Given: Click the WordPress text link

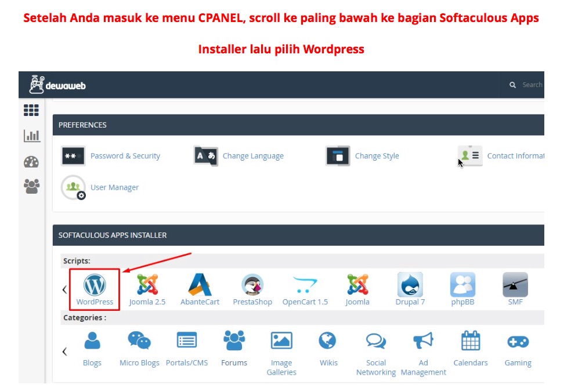Looking at the screenshot, I should [95, 302].
